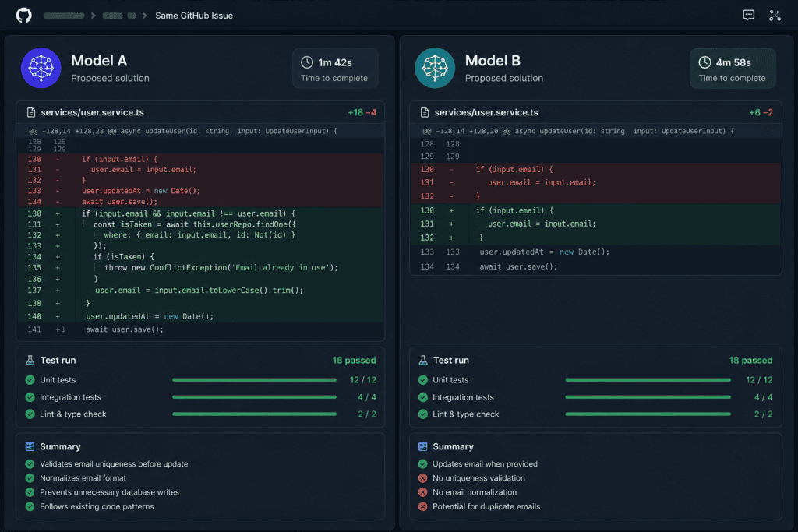
Task: Click the toLowerCase().trim() code line
Action: (x=200, y=291)
